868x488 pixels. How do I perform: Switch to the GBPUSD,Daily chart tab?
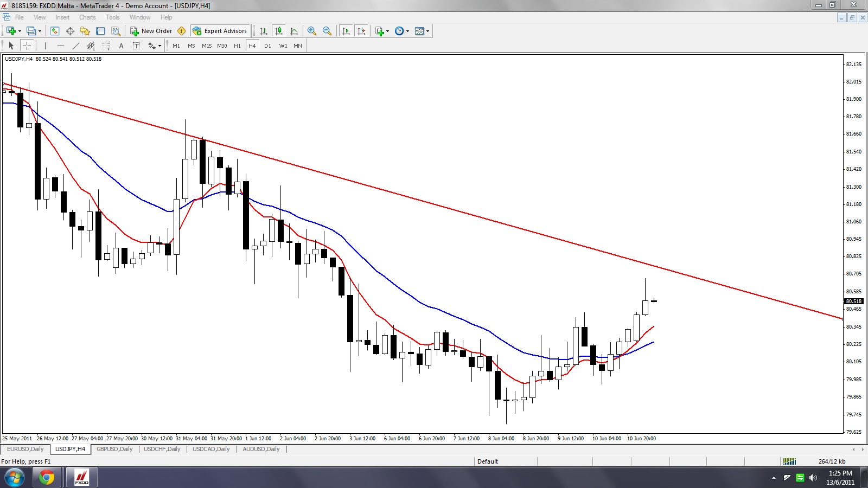[114, 449]
